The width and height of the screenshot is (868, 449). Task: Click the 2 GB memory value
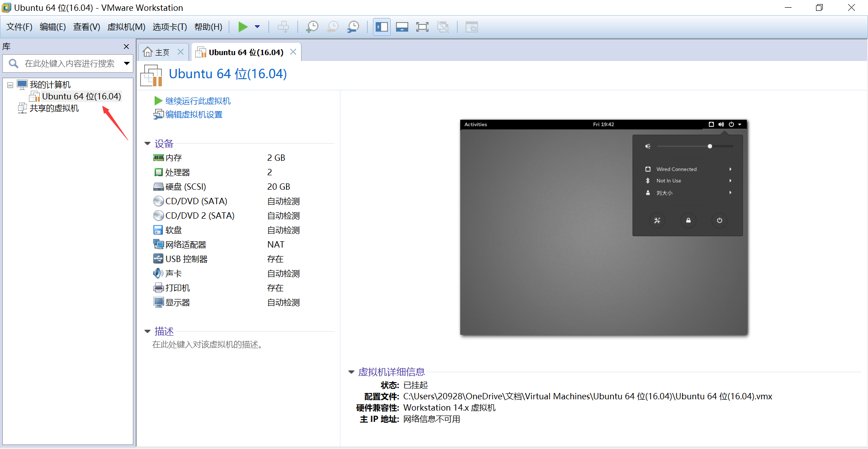pyautogui.click(x=276, y=158)
